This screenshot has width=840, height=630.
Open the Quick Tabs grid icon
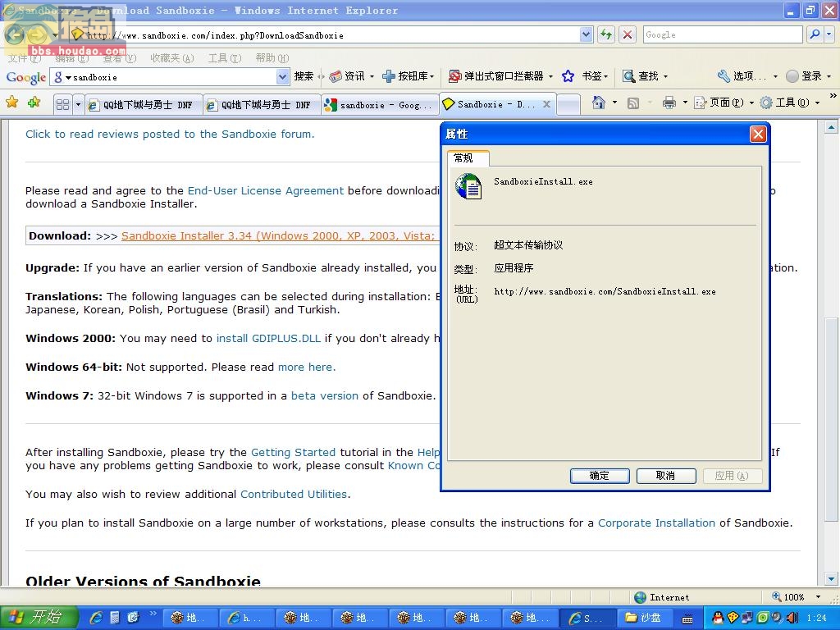(62, 104)
